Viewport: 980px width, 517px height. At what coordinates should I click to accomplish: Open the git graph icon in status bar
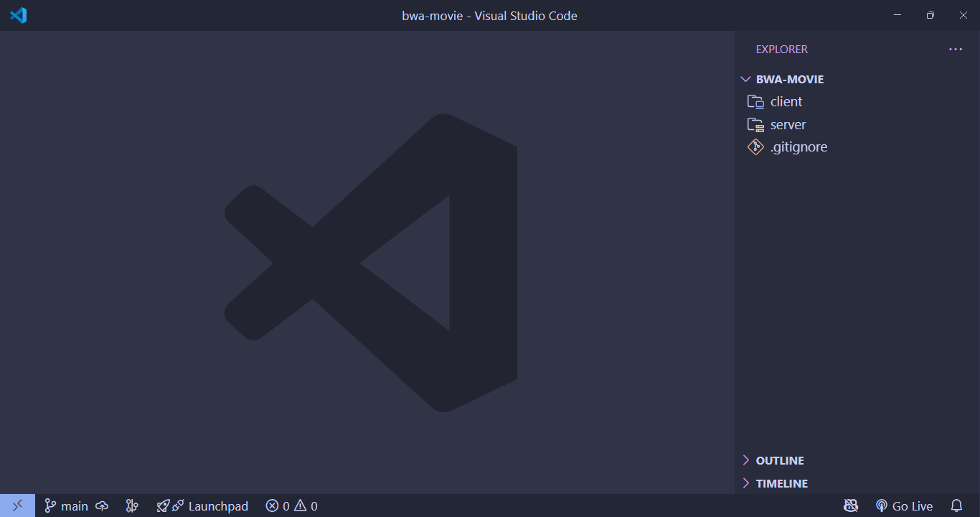tap(132, 506)
